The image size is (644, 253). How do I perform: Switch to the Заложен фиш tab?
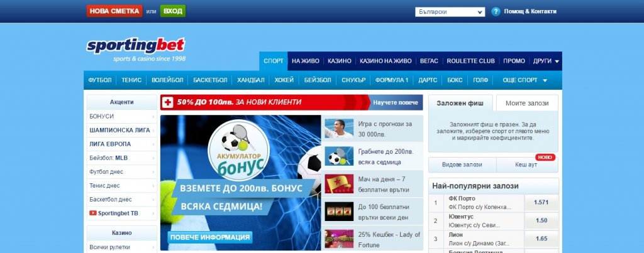460,103
